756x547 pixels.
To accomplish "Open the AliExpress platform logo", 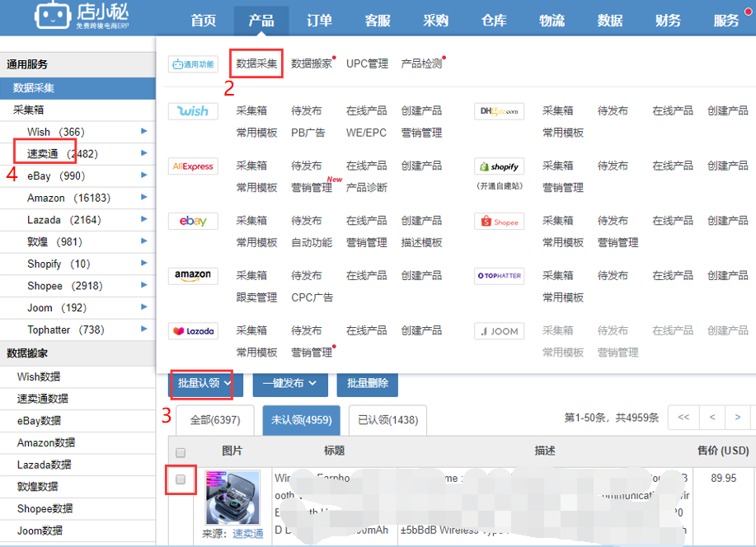I will 193,166.
